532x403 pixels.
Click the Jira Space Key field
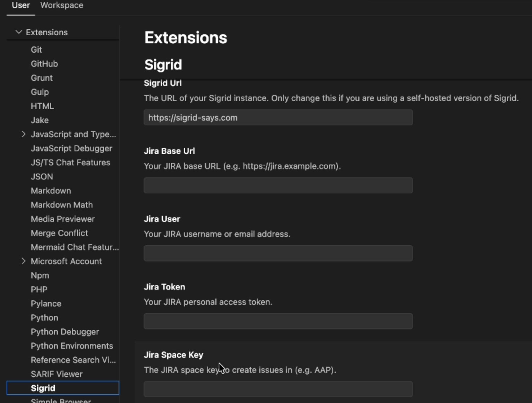(x=278, y=389)
